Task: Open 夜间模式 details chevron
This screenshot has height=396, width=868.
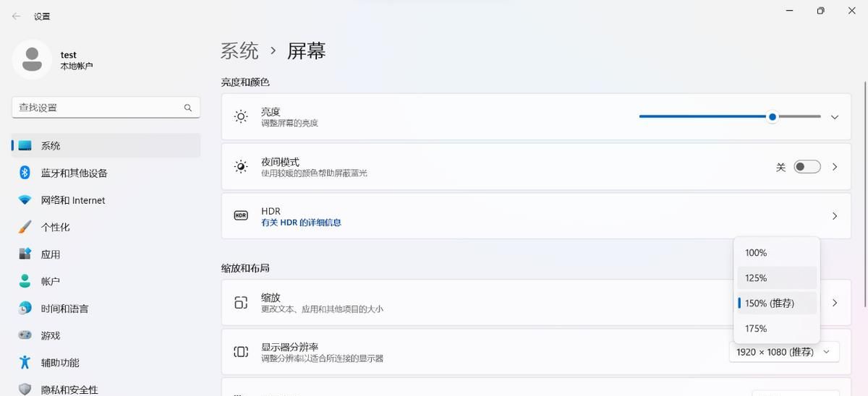Action: (x=835, y=167)
